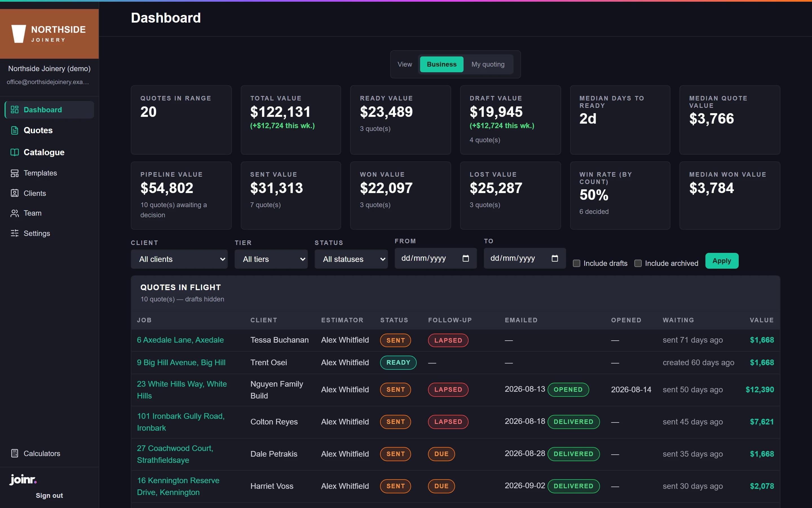Open the All tiers dropdown
The height and width of the screenshot is (508, 812).
(271, 259)
